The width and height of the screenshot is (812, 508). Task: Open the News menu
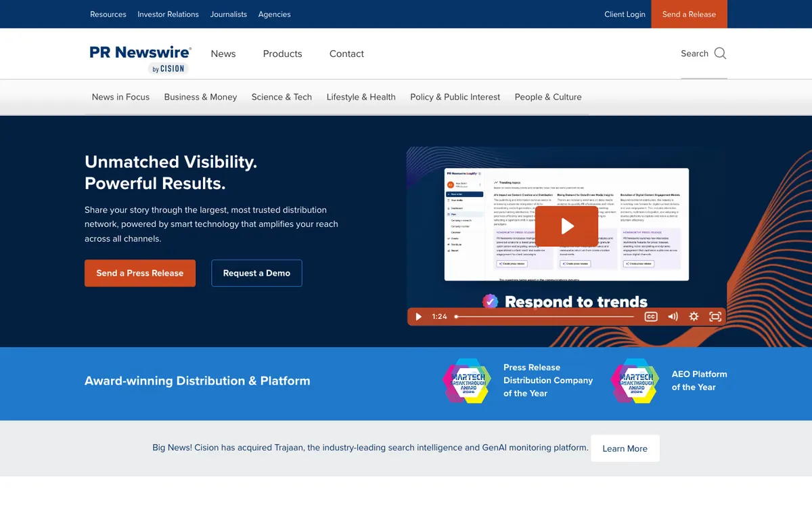click(x=223, y=54)
